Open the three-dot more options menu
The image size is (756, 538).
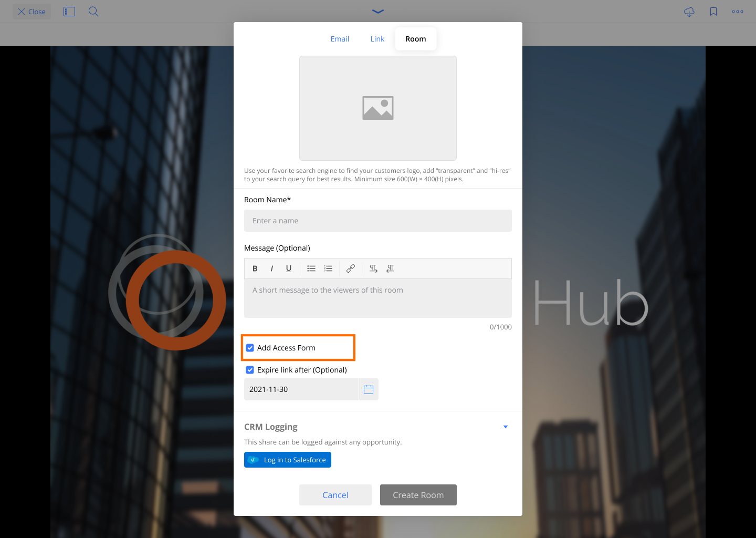pyautogui.click(x=738, y=12)
